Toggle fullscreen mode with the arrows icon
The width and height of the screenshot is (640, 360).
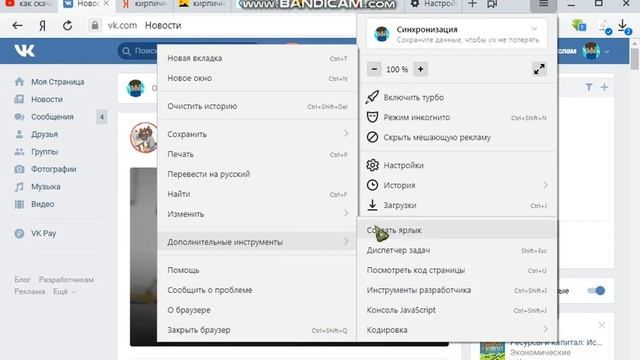(x=539, y=69)
